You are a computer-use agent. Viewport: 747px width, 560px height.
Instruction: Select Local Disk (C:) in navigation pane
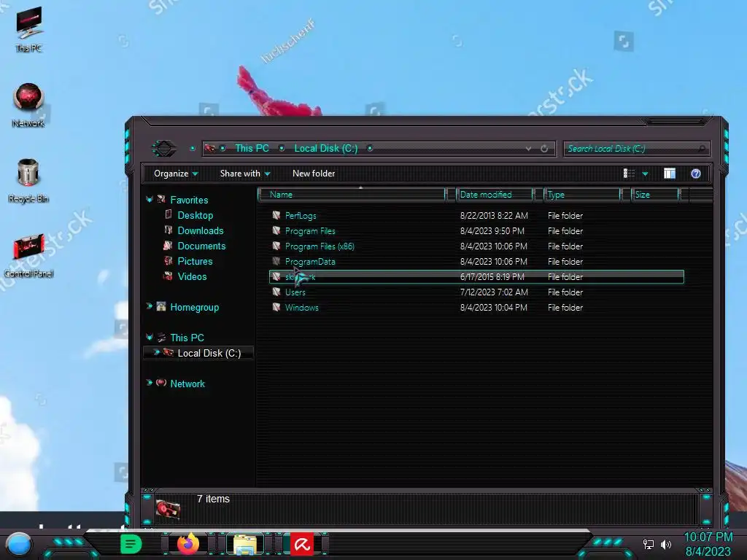coord(209,353)
